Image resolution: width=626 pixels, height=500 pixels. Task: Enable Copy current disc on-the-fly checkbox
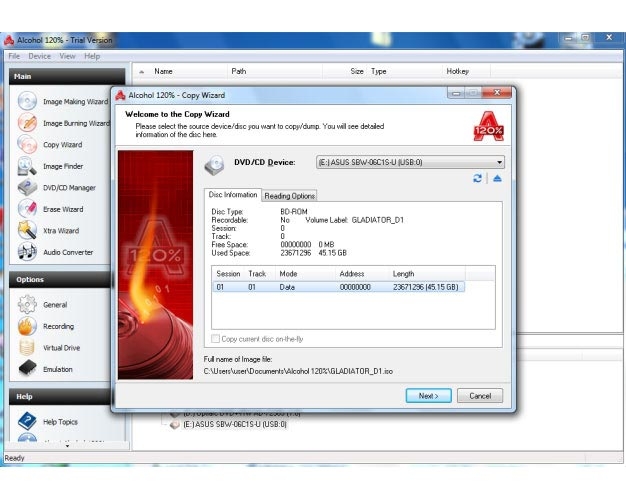click(215, 339)
